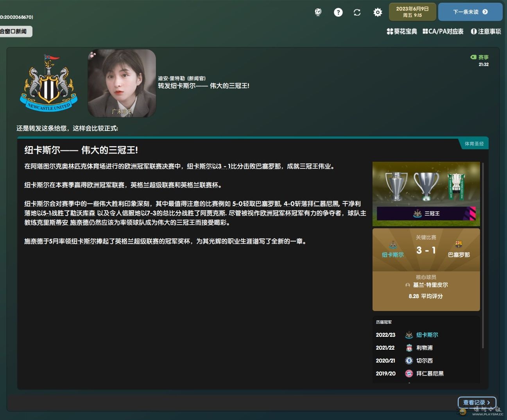Image resolution: width=507 pixels, height=420 pixels.
Task: Click the Newcastle crest in winners list
Action: click(409, 335)
